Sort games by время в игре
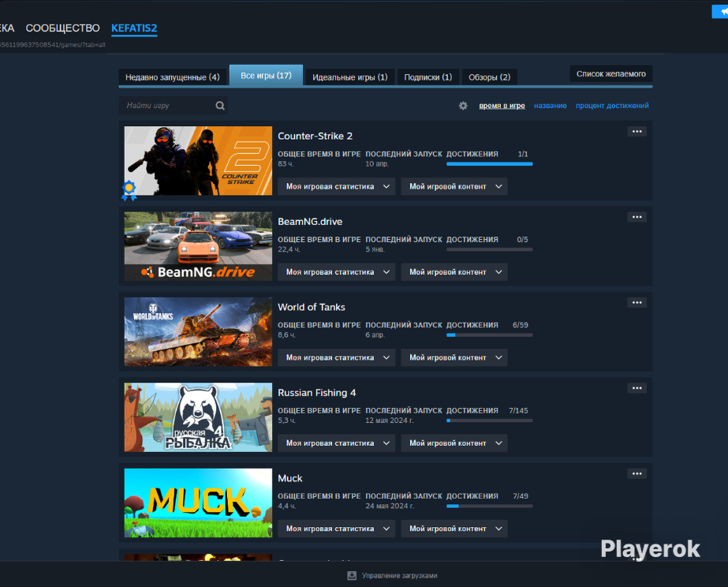The height and width of the screenshot is (587, 728). (502, 106)
